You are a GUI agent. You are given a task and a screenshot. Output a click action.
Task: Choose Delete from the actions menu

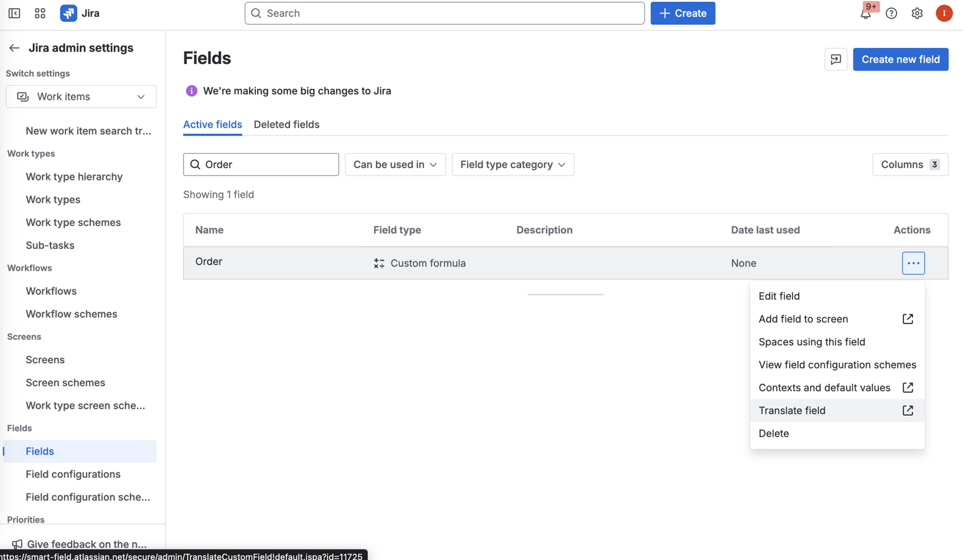click(773, 433)
